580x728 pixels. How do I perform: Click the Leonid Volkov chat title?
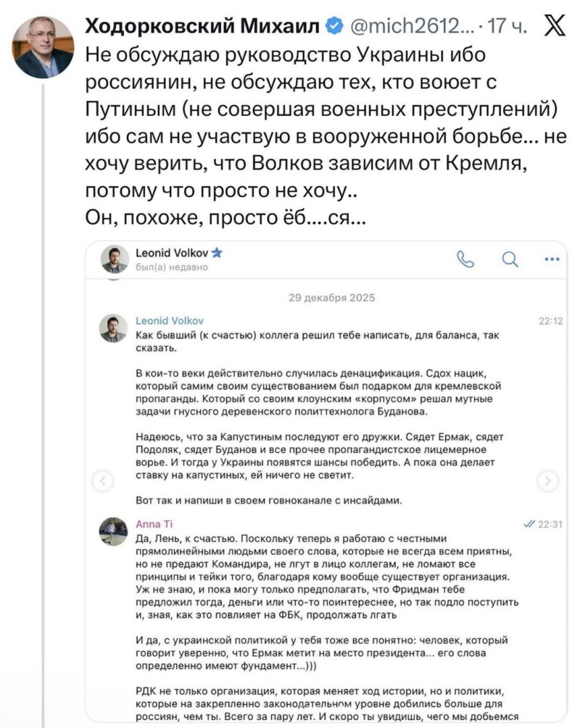(x=172, y=253)
